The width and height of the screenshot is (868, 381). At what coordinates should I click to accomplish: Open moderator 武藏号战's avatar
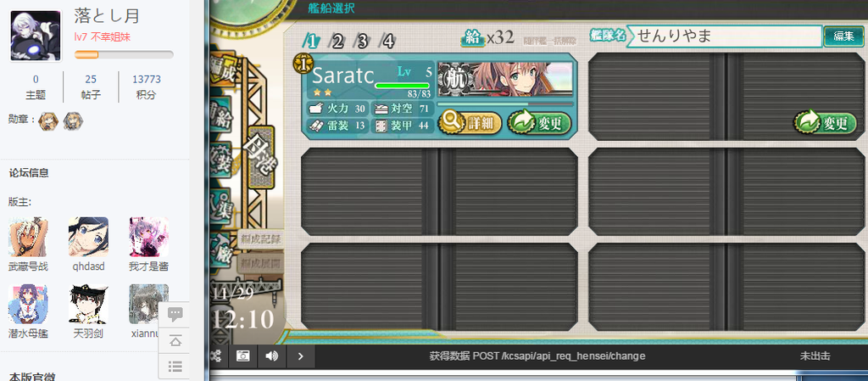(28, 237)
